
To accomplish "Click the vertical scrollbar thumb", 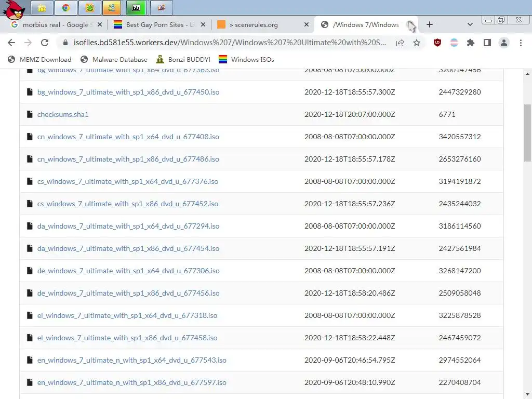I will pos(527,132).
